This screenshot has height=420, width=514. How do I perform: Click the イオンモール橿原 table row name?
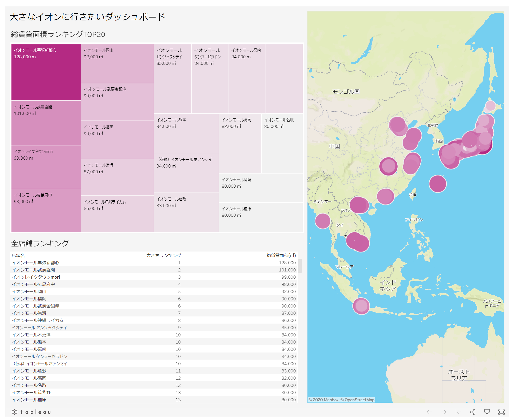click(29, 400)
